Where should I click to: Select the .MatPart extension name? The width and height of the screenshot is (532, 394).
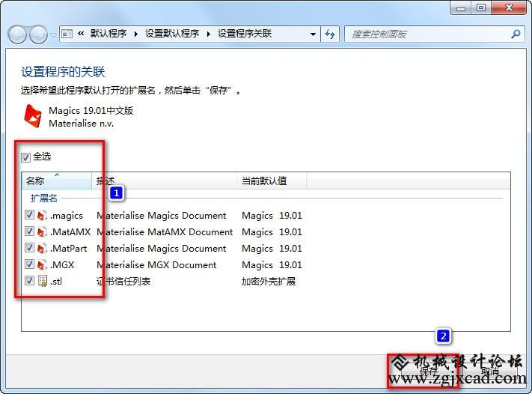(x=69, y=248)
